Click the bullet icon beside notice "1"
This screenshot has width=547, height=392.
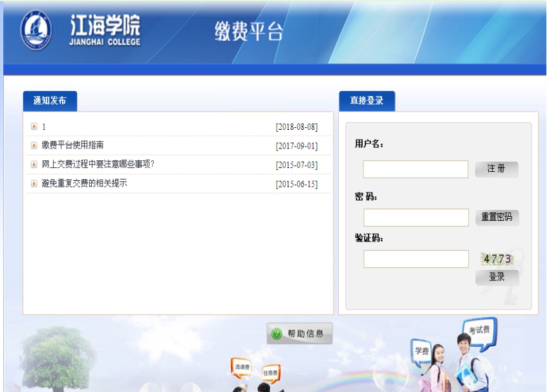34,127
